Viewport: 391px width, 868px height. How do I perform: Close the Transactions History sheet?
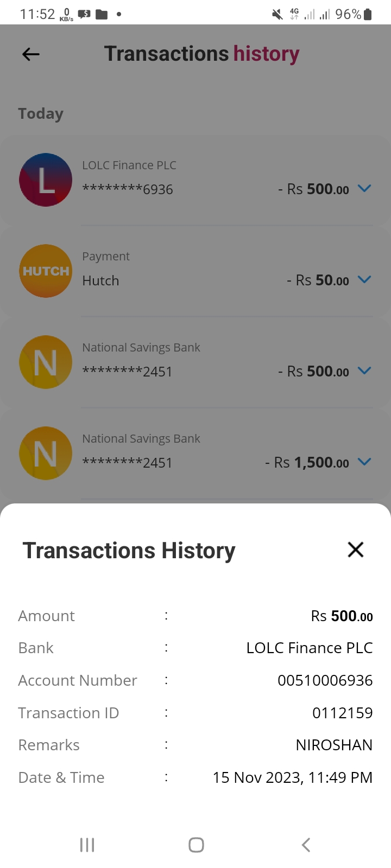pyautogui.click(x=356, y=550)
